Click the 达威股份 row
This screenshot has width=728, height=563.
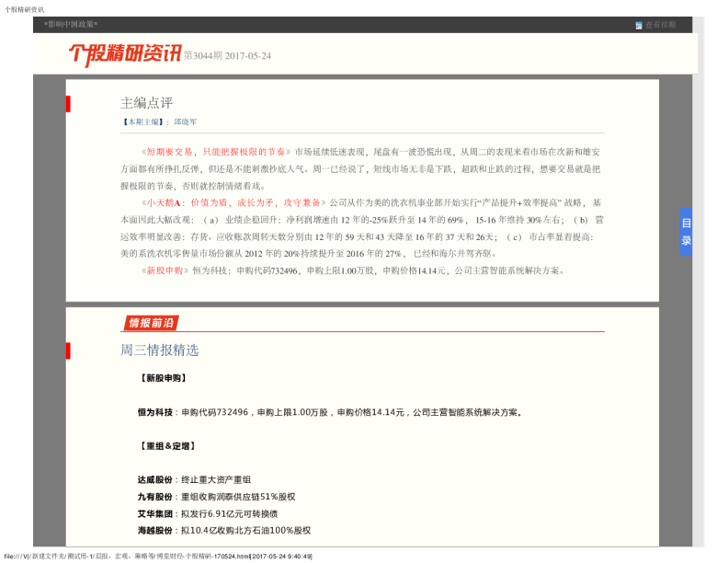(x=194, y=480)
